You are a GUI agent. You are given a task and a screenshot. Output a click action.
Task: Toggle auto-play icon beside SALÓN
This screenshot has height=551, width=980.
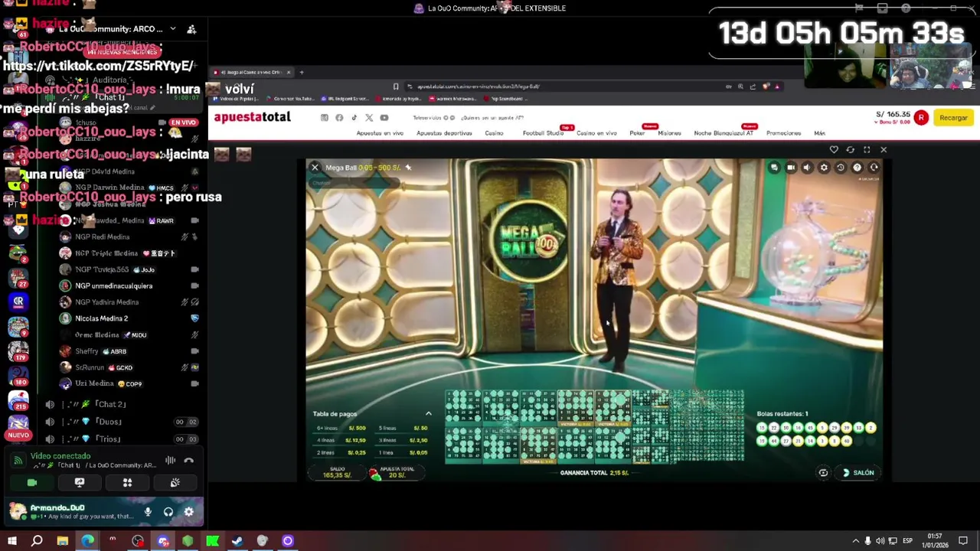[823, 473]
